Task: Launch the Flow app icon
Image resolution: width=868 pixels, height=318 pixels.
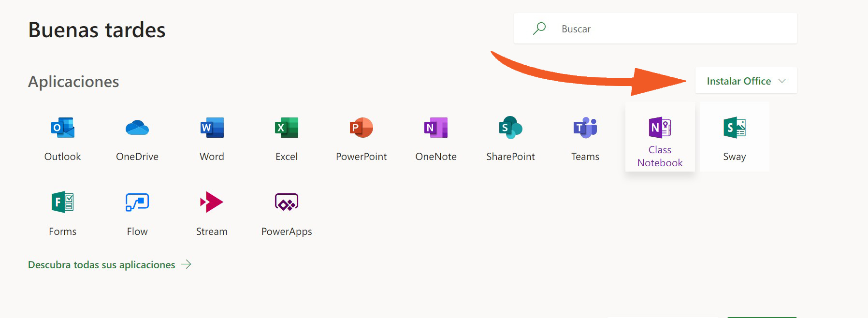Action: (137, 202)
